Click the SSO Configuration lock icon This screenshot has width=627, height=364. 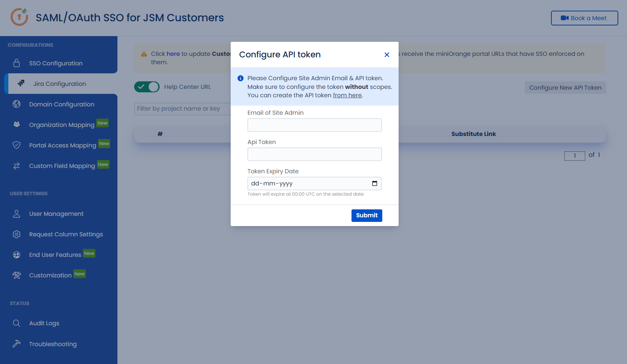[x=16, y=63]
